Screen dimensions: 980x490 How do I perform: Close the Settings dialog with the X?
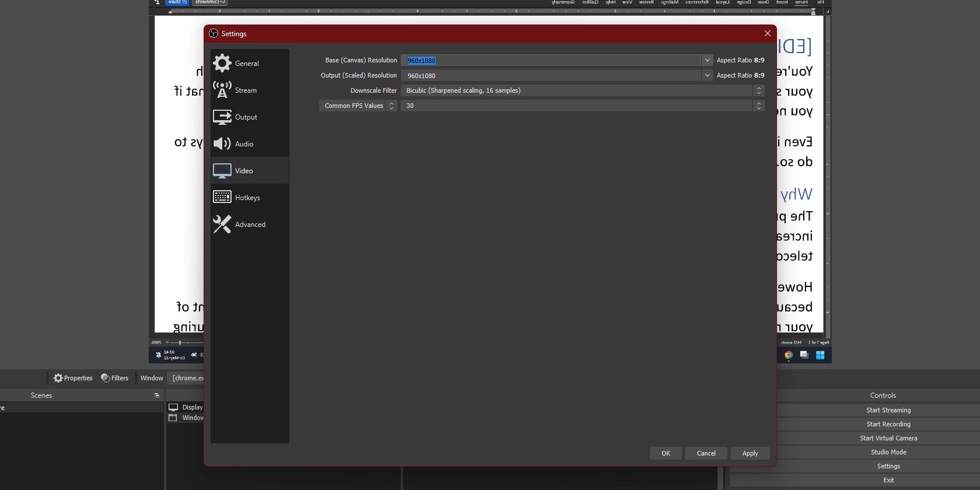[767, 33]
